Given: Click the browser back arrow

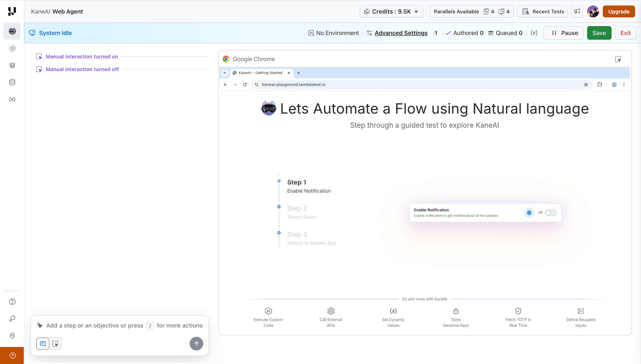Looking at the screenshot, I should pos(225,84).
